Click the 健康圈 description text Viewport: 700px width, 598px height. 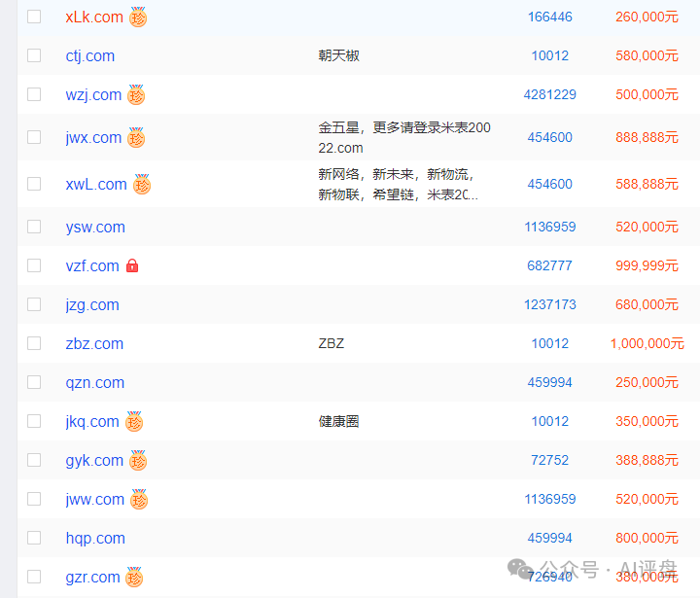[x=338, y=421]
